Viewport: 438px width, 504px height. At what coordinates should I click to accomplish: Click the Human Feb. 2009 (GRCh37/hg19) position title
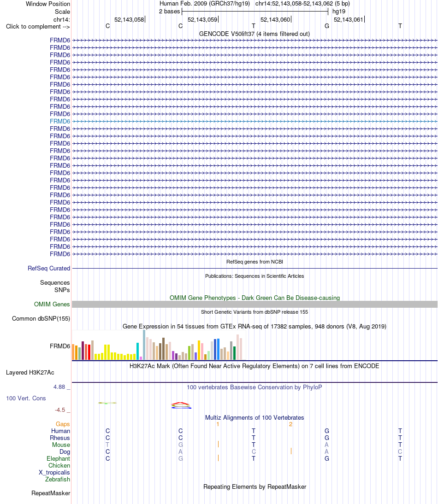[x=205, y=4]
